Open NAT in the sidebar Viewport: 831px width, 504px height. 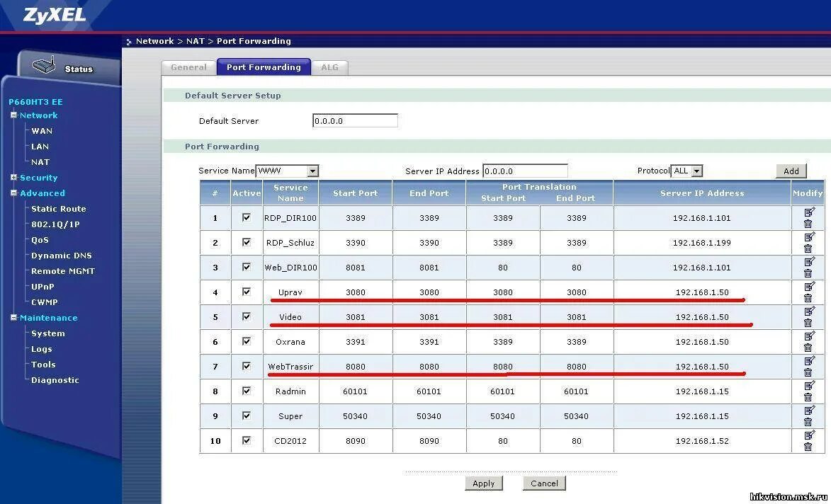coord(40,162)
